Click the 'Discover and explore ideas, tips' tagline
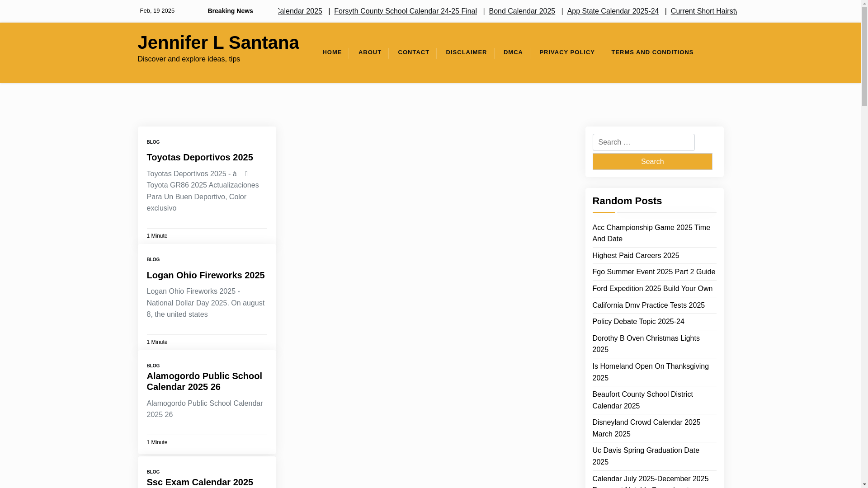This screenshot has width=868, height=488. tap(189, 59)
